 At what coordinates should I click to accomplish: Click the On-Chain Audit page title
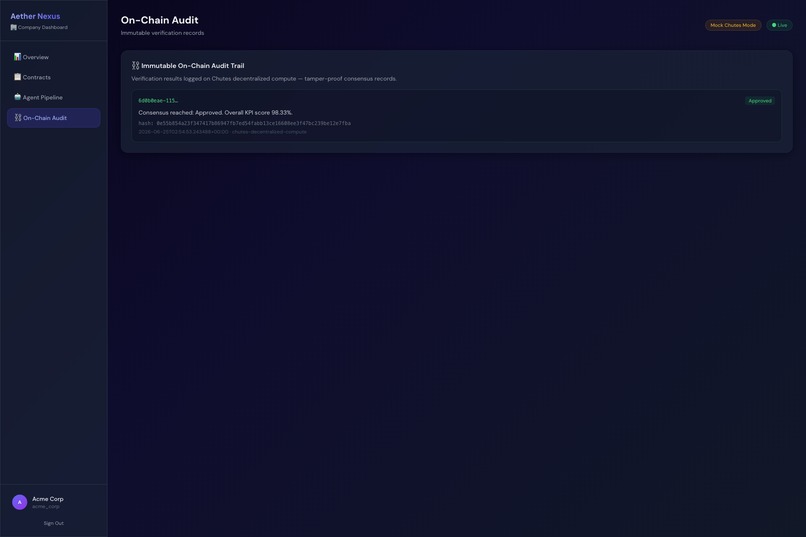159,20
